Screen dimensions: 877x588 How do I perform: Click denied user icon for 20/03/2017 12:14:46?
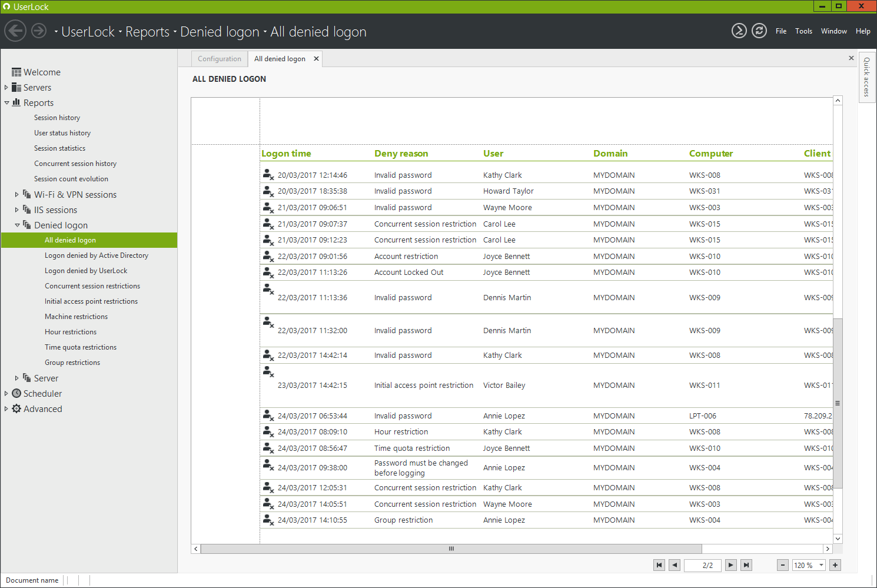click(x=268, y=174)
